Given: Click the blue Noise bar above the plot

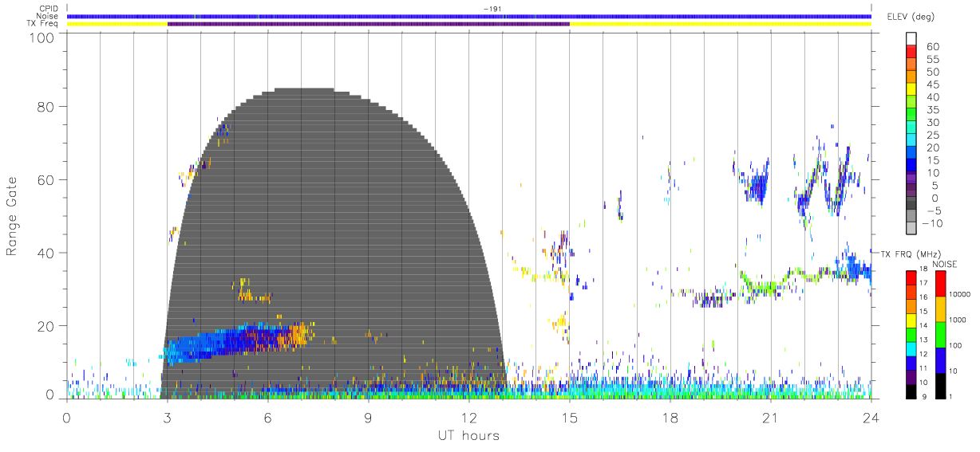Looking at the screenshot, I should pos(468,16).
